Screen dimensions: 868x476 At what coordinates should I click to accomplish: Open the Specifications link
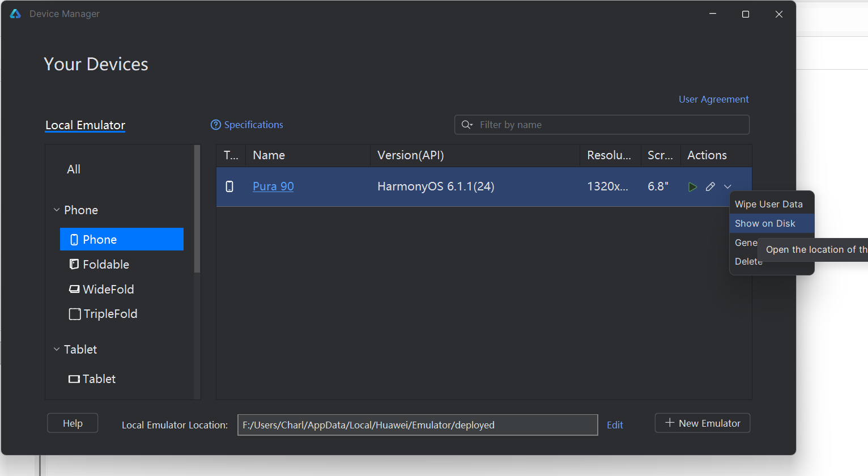[253, 125]
